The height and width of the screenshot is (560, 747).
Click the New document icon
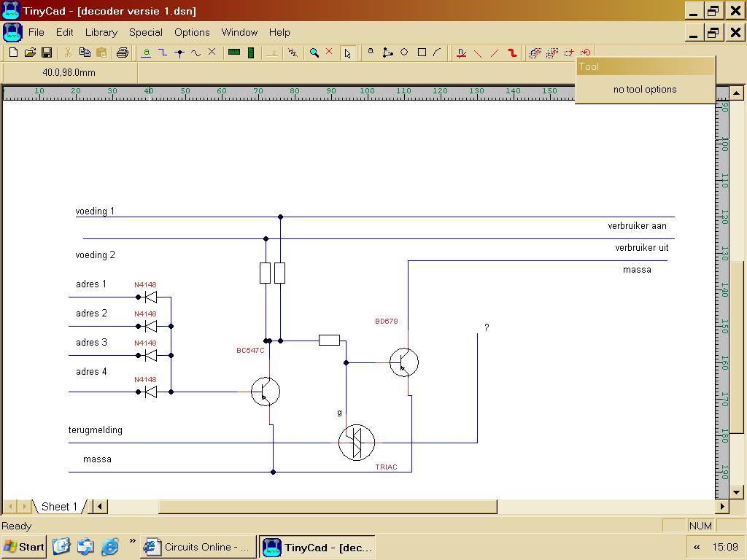[x=13, y=52]
